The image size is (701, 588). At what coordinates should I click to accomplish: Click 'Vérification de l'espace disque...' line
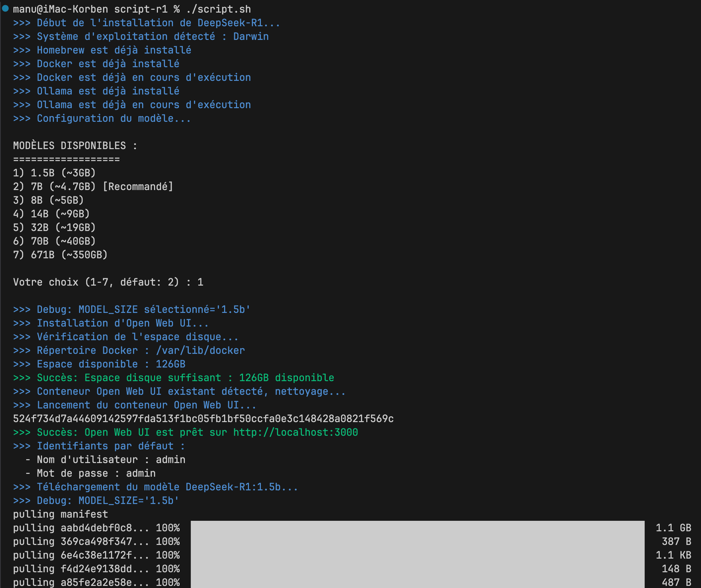coord(126,337)
